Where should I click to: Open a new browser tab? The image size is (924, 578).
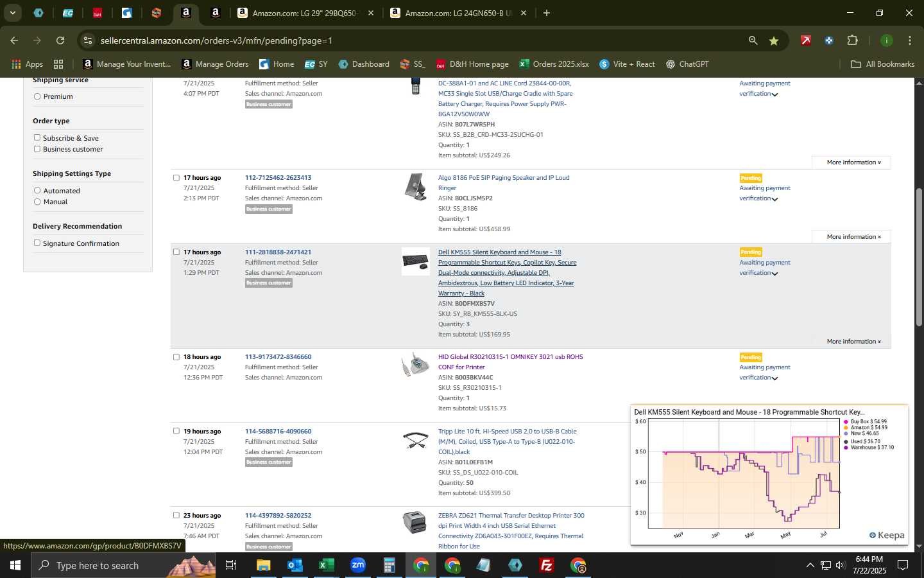[546, 13]
